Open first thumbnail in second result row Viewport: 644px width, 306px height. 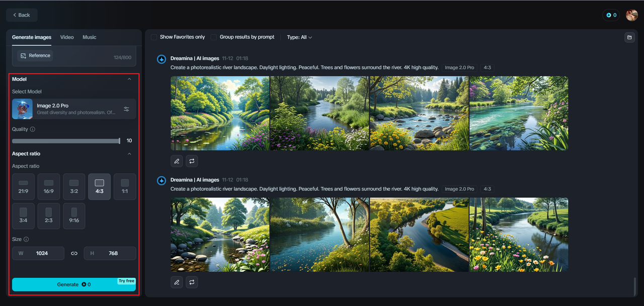tap(220, 235)
